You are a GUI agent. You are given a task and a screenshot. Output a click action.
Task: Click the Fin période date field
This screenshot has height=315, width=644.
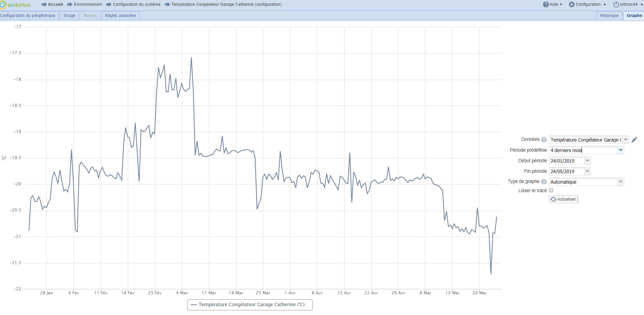coord(566,171)
